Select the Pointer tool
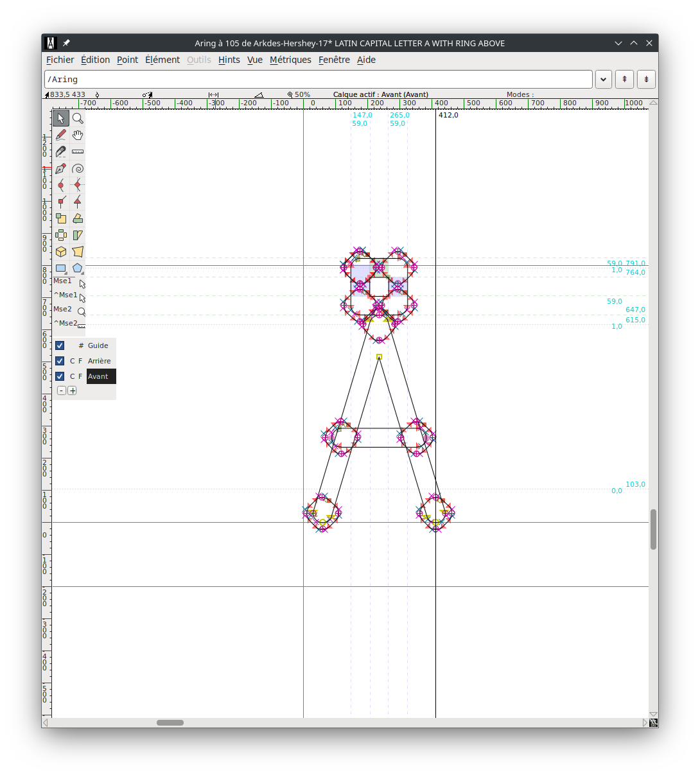This screenshot has height=777, width=700. (x=61, y=118)
